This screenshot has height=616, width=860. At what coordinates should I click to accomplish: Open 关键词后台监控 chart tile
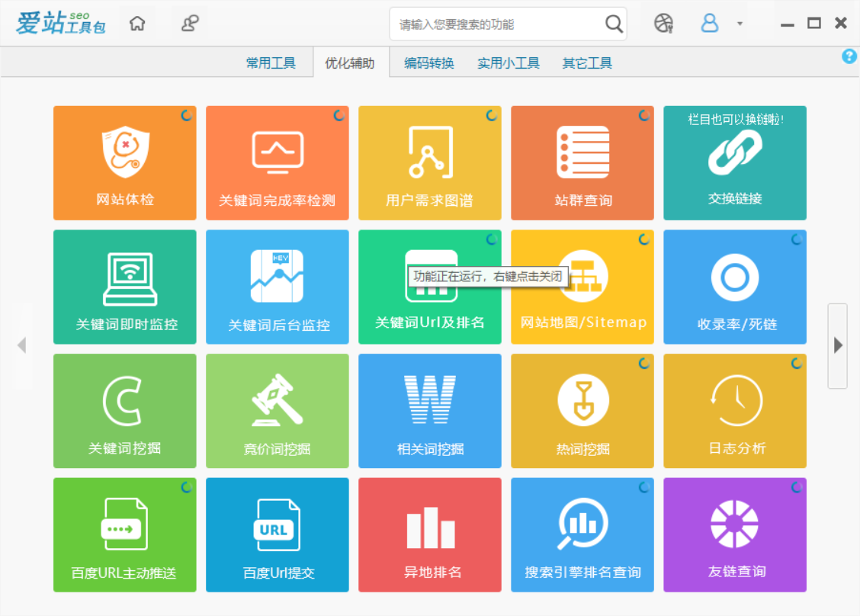click(277, 287)
